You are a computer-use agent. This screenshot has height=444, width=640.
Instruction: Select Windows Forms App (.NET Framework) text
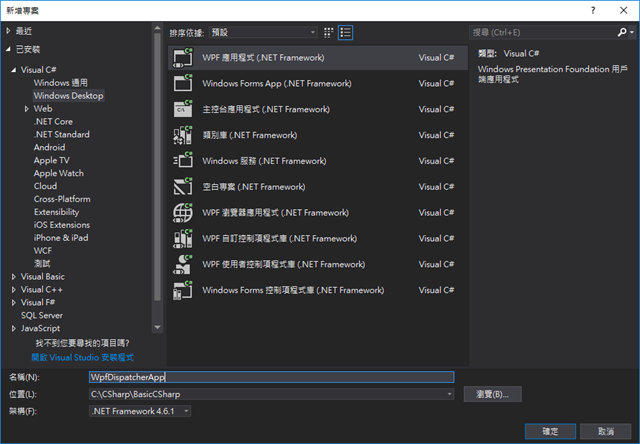tap(277, 83)
